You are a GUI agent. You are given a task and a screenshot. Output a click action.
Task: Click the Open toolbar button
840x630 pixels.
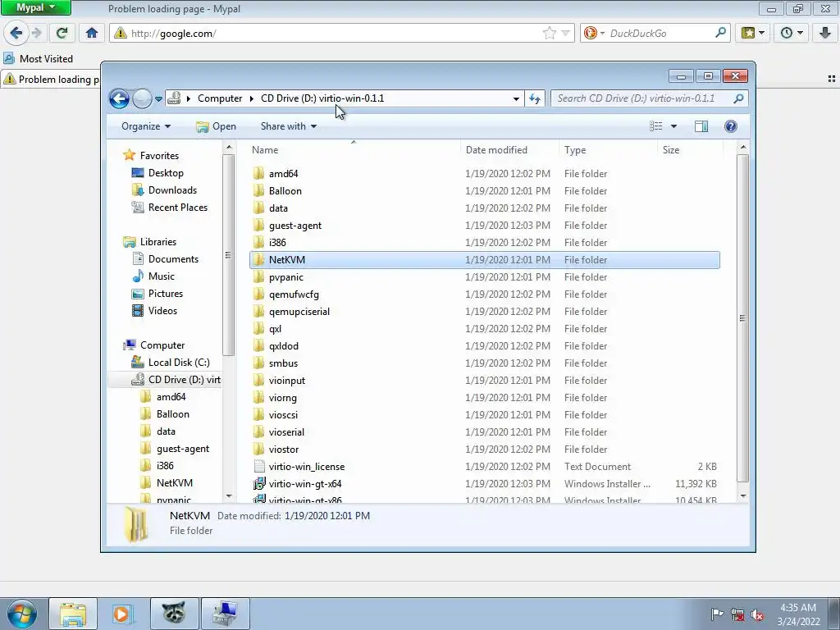tap(217, 126)
